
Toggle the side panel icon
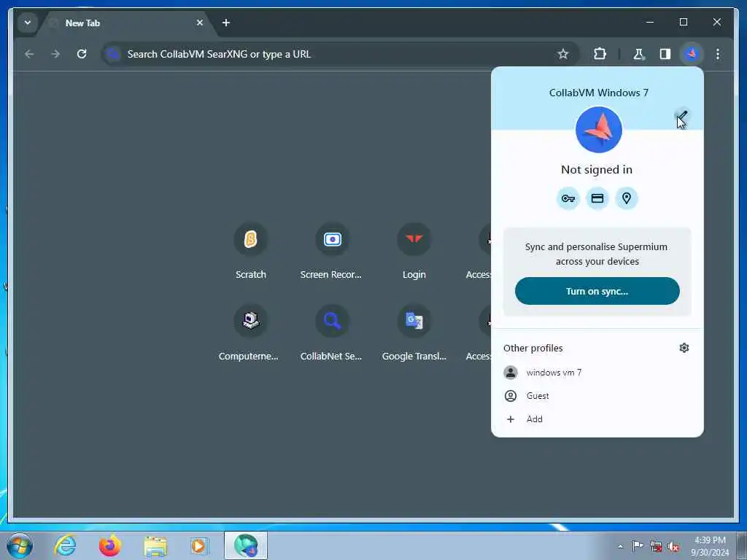pos(665,54)
